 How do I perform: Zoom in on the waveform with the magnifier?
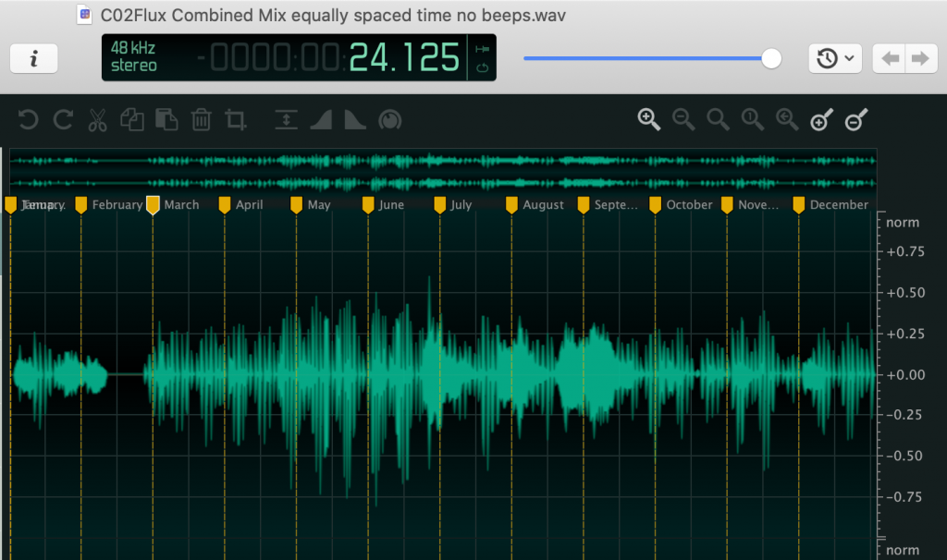pos(648,119)
